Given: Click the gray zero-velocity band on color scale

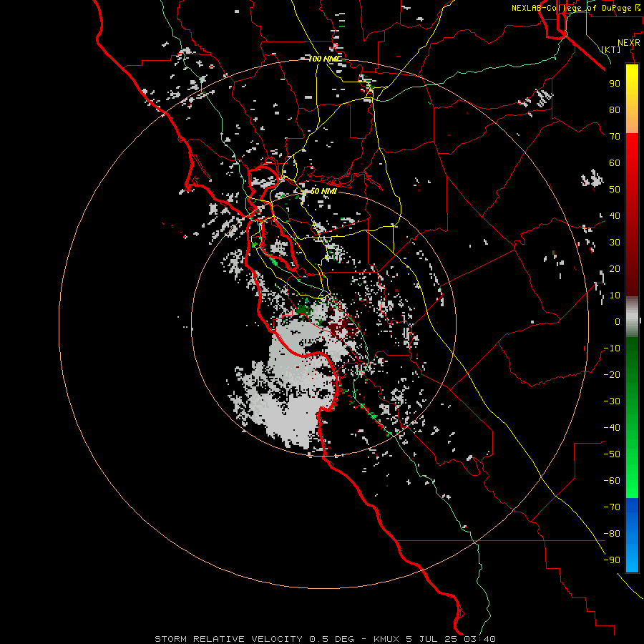Looking at the screenshot, I should (x=632, y=317).
